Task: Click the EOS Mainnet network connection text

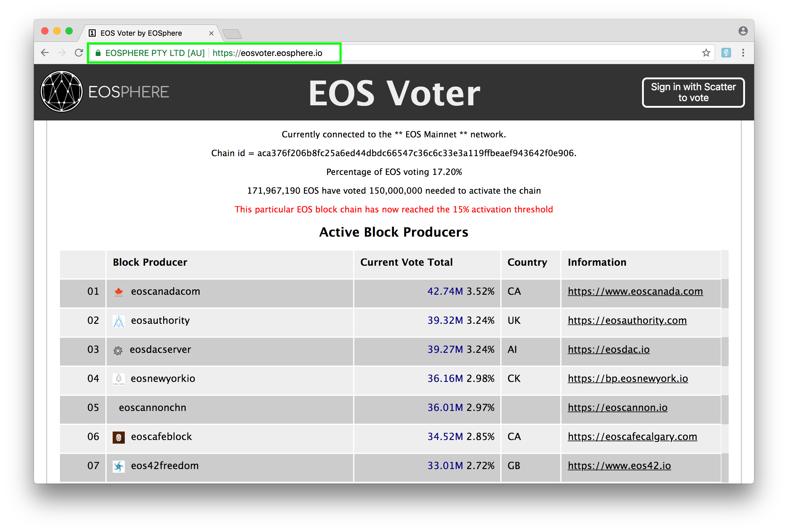Action: tap(394, 135)
